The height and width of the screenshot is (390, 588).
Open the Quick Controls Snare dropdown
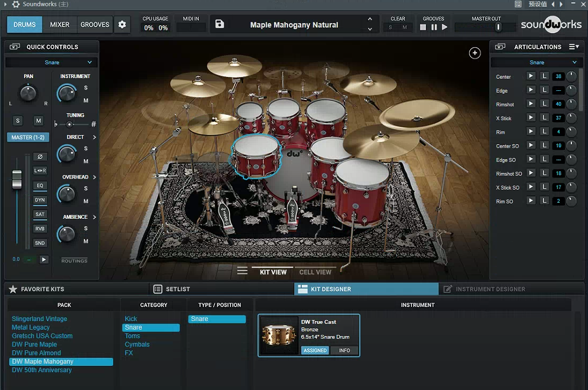pos(52,62)
